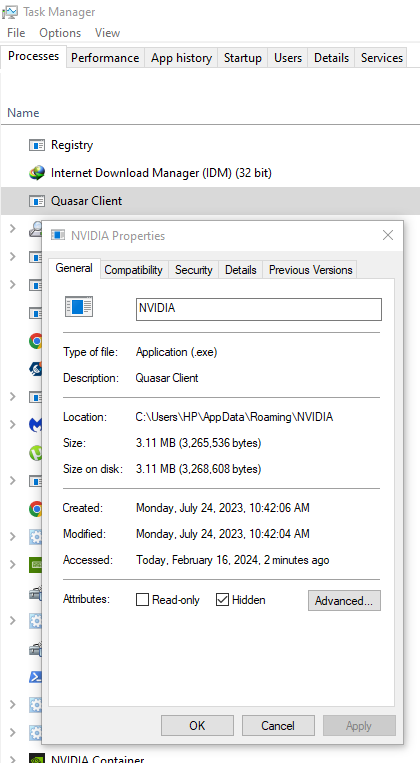Select the General tab in NVIDIA Properties
The width and height of the screenshot is (420, 763).
pyautogui.click(x=74, y=268)
